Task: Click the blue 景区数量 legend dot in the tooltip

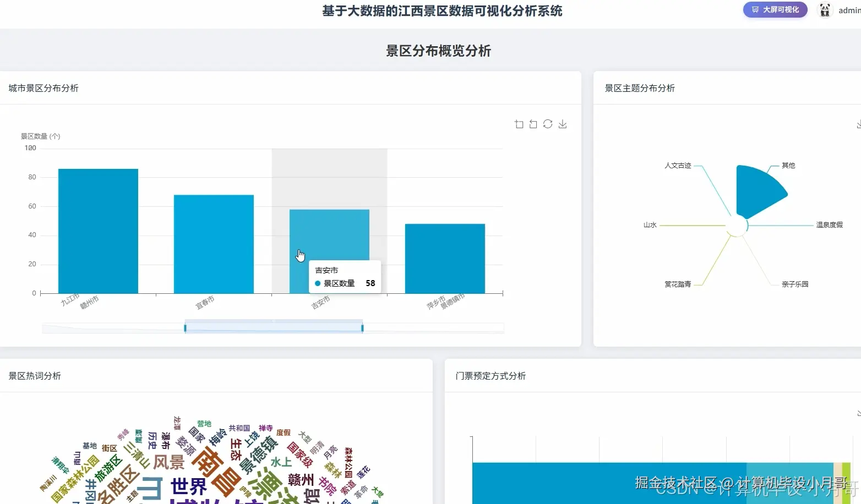Action: (x=317, y=283)
